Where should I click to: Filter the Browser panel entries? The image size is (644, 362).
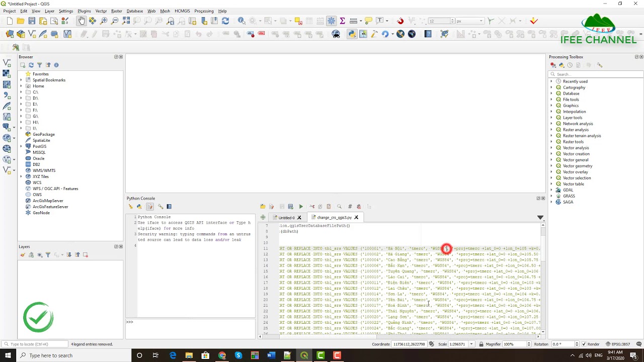(40, 65)
